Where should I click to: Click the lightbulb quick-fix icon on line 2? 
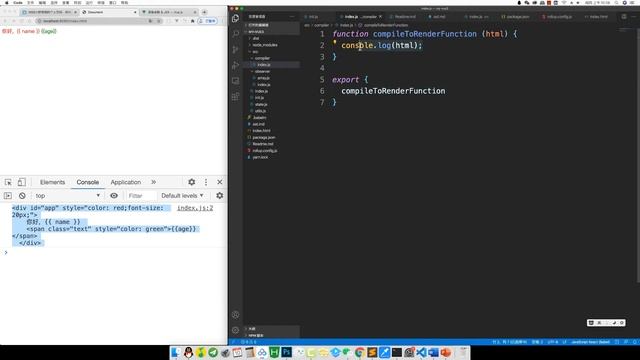[335, 42]
